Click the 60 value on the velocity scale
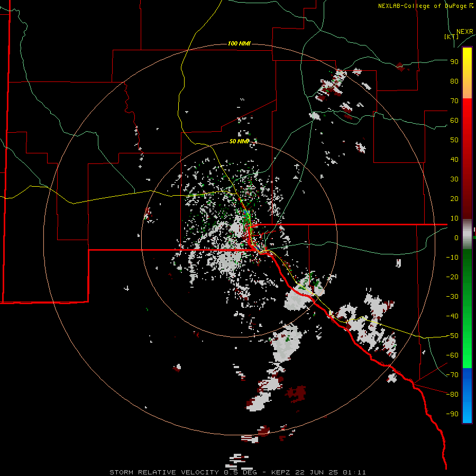Viewport: 476px width, 476px height. [x=454, y=121]
